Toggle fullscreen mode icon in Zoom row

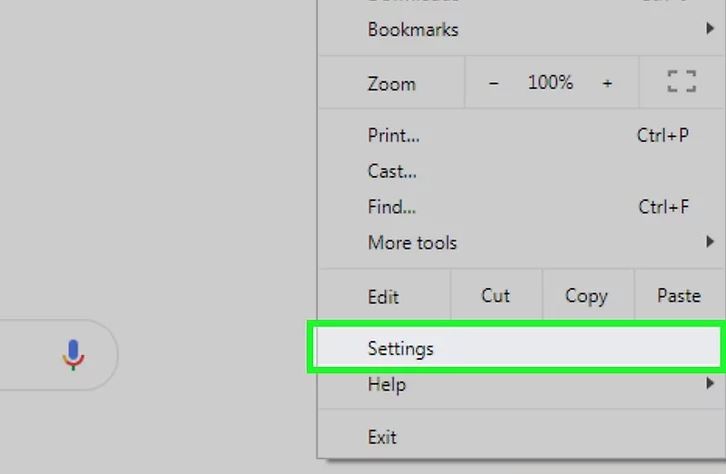point(682,82)
